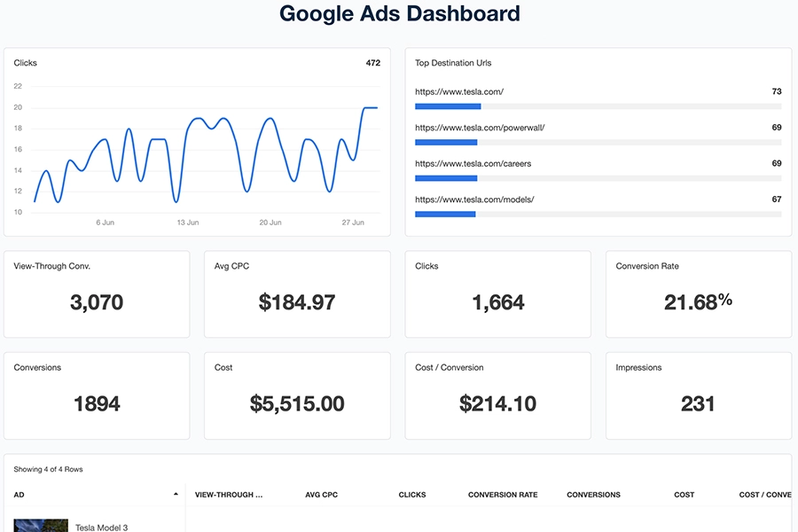This screenshot has width=798, height=532.
Task: Select the Conversion Rate 21.68% card
Action: (x=698, y=294)
